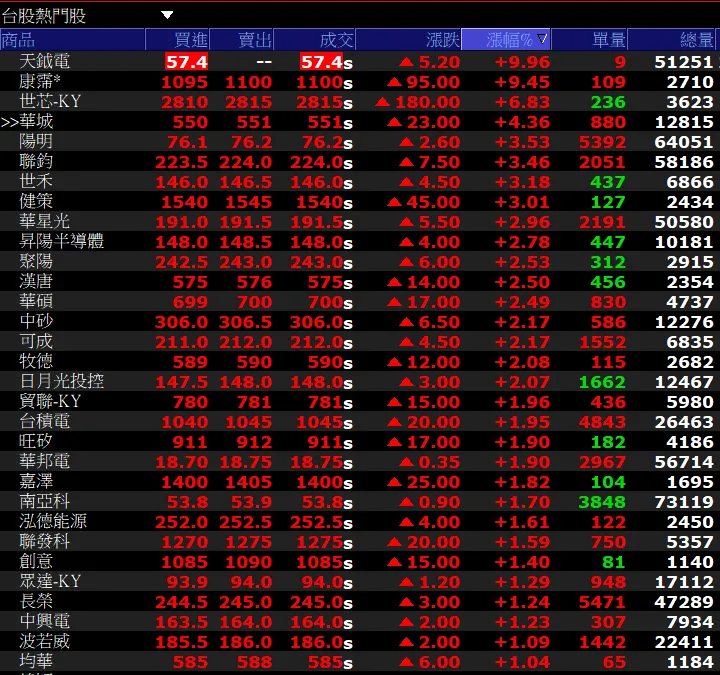Screen dimensions: 720x675
Task: Open the 昇陽半導體 stock name
Action: (x=62, y=242)
